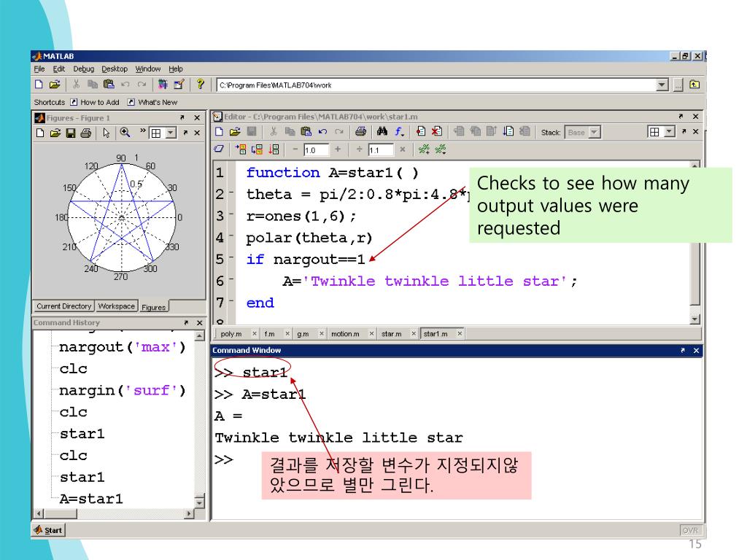The image size is (747, 560).
Task: Click Paste icon in Editor toolbar
Action: point(306,132)
